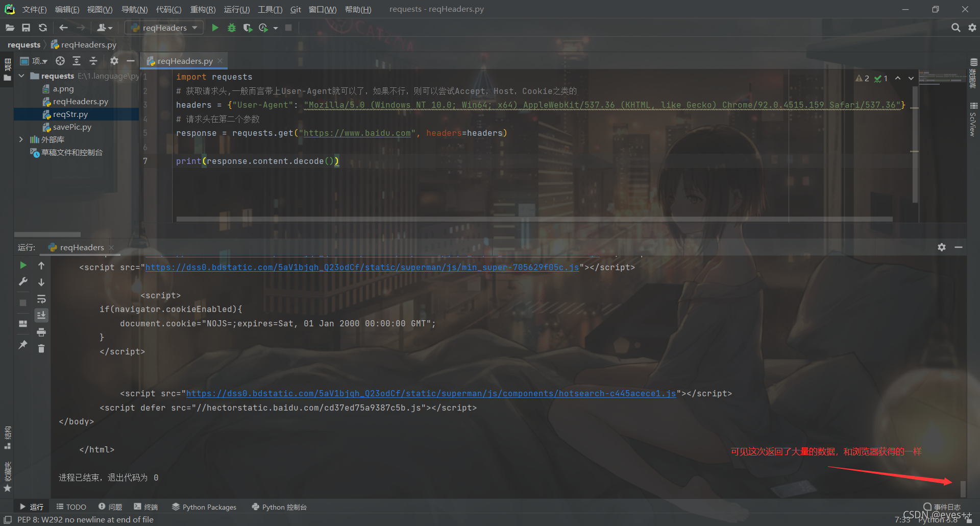980x526 pixels.
Task: Close the reqHeaders.py editor tab
Action: [220, 61]
